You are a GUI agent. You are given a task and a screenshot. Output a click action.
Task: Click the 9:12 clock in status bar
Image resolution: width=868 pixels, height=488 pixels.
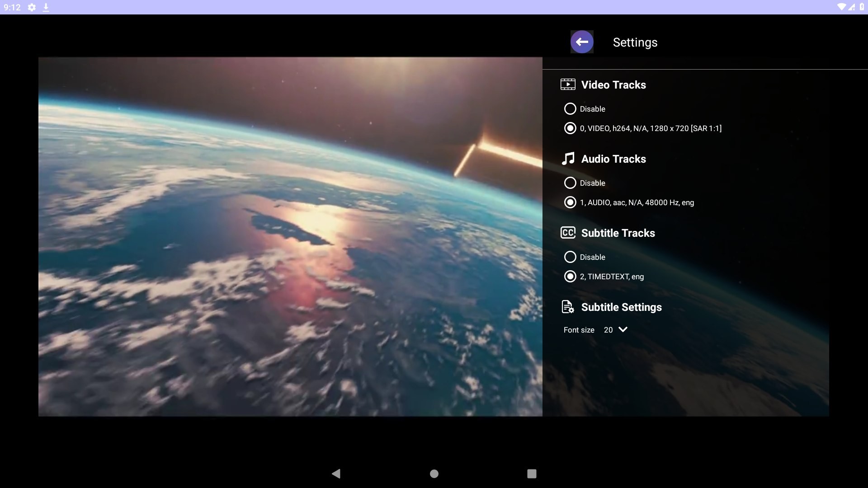pyautogui.click(x=12, y=7)
